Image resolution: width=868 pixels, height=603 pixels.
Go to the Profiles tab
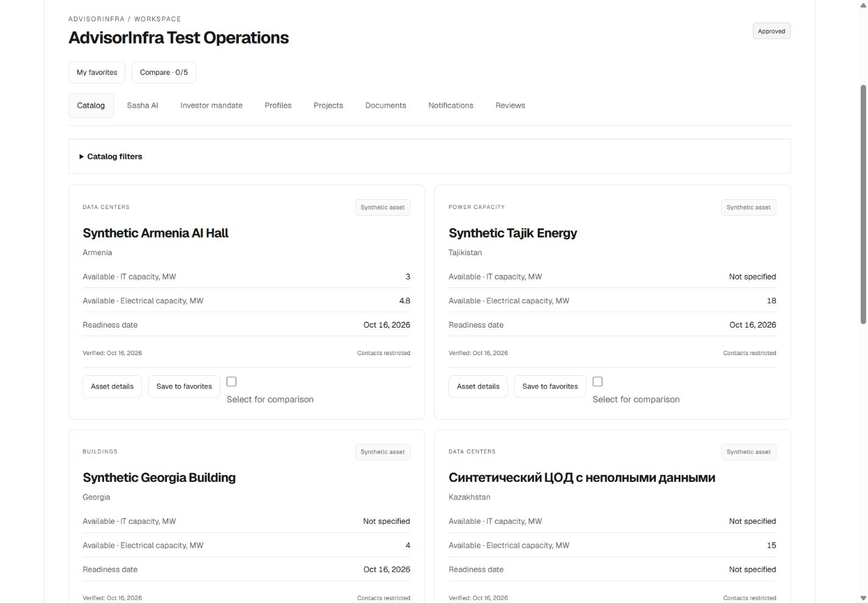pyautogui.click(x=278, y=105)
